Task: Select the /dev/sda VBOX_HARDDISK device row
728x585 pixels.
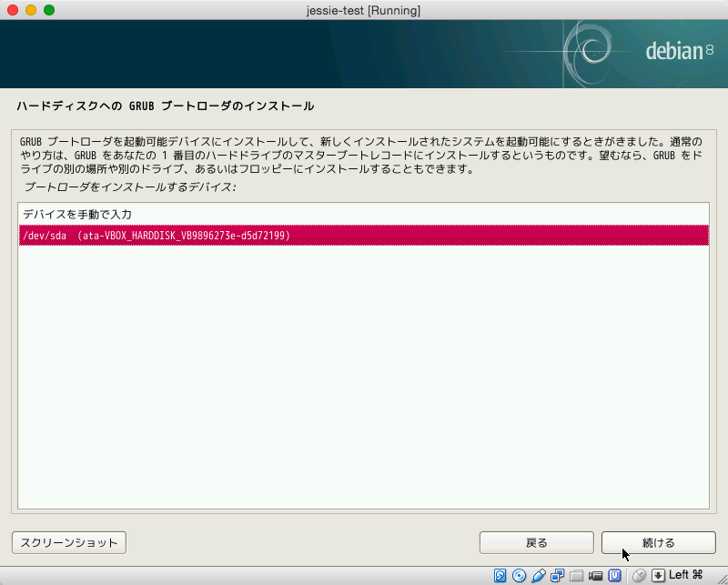Action: click(x=364, y=236)
